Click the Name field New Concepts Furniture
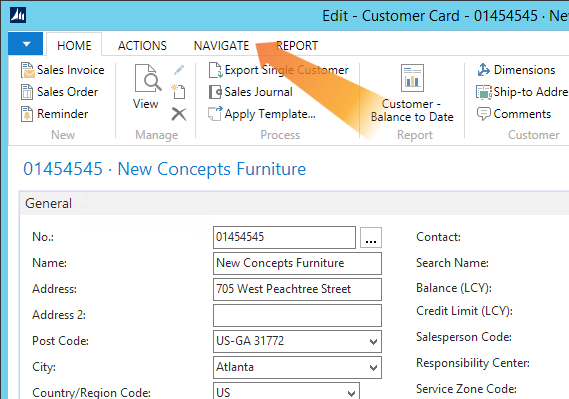 point(297,263)
